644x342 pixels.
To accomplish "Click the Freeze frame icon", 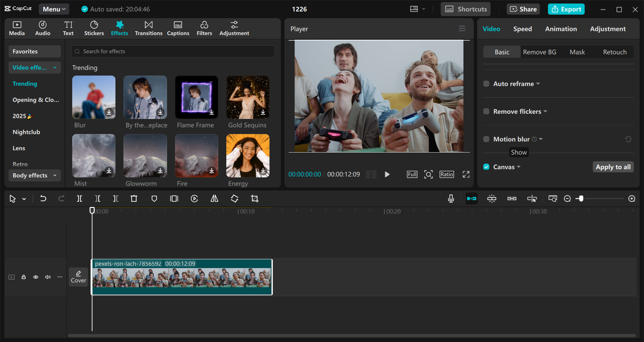I will coord(174,199).
